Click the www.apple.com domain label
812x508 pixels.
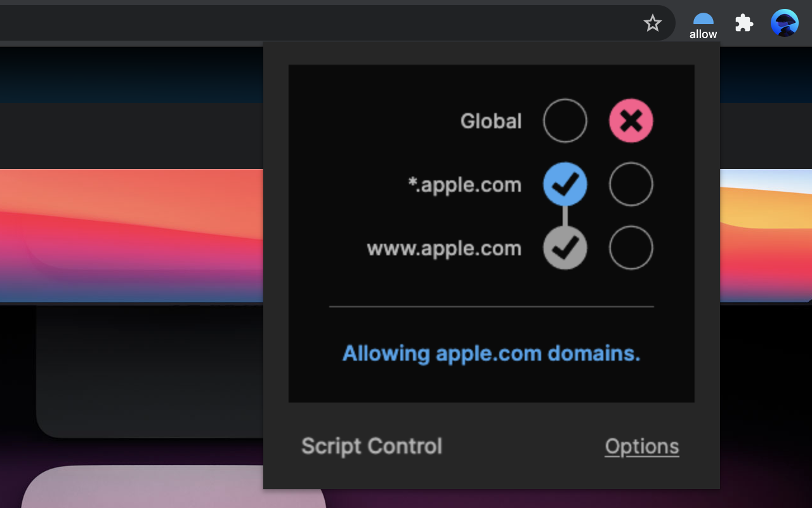coord(443,248)
